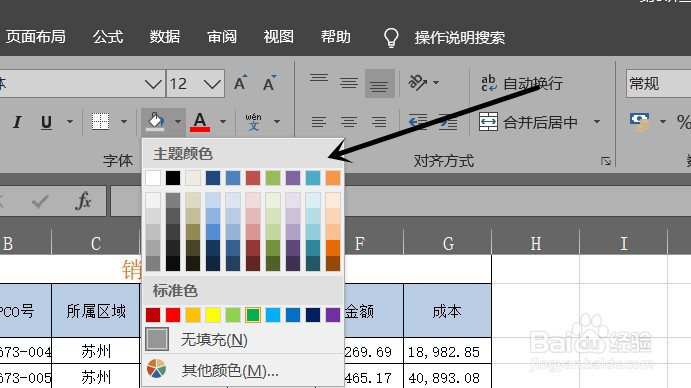Open alignment settings dialog launcher
Image resolution: width=691 pixels, height=388 pixels.
606,161
